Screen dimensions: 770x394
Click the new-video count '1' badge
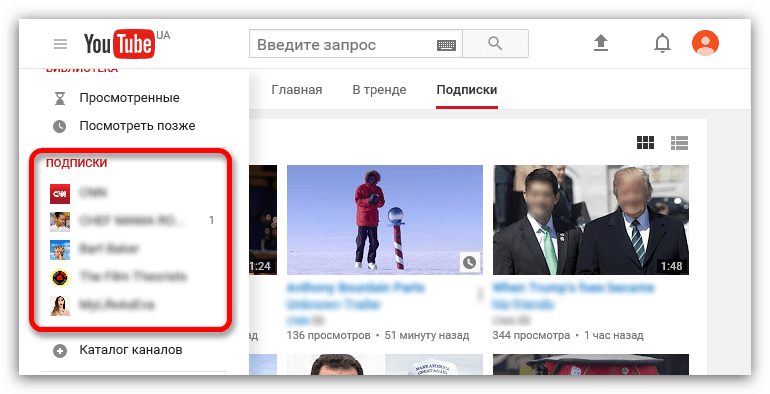pyautogui.click(x=211, y=221)
